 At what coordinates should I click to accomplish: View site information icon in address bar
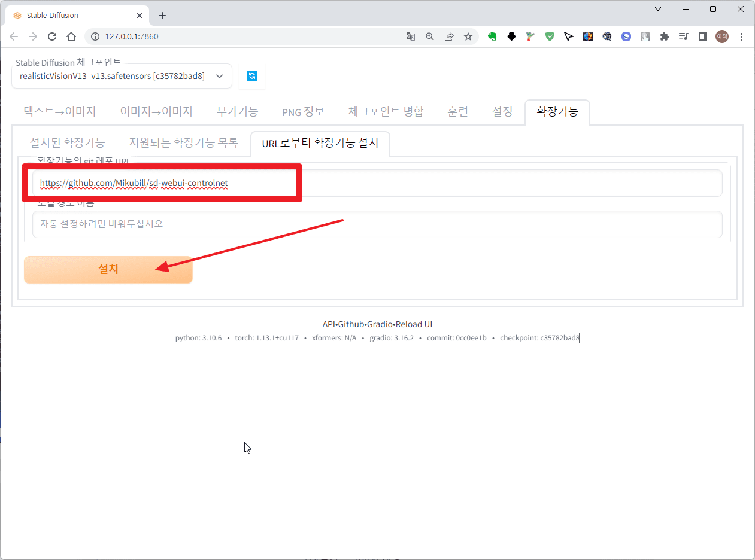pyautogui.click(x=95, y=36)
